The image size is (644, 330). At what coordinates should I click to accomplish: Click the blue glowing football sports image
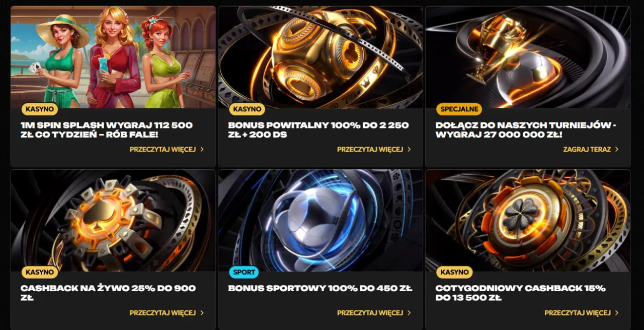[320, 221]
